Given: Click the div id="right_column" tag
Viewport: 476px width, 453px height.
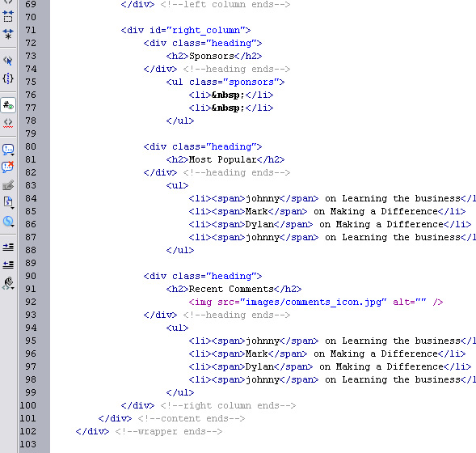Looking at the screenshot, I should (186, 31).
